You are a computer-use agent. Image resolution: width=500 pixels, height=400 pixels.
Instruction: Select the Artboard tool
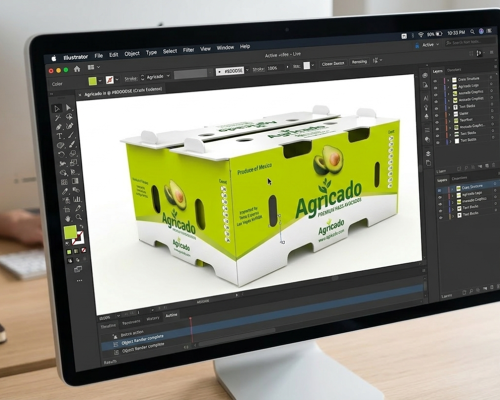(x=67, y=210)
